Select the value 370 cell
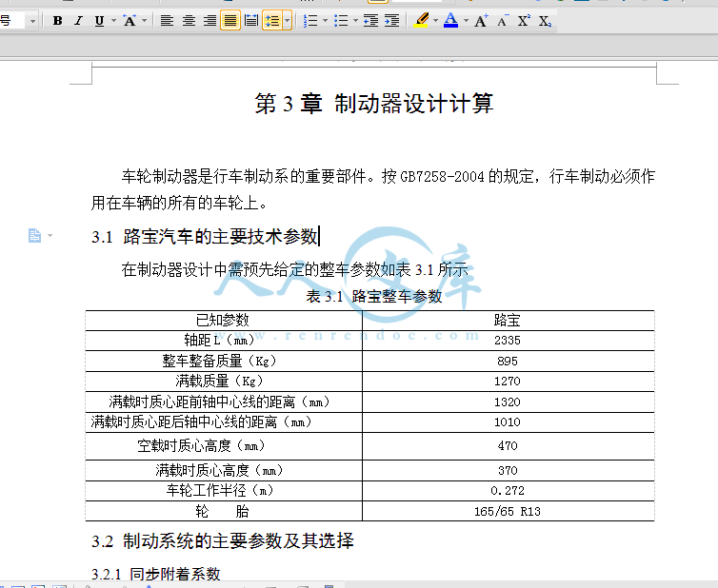This screenshot has height=588, width=718. [x=508, y=470]
